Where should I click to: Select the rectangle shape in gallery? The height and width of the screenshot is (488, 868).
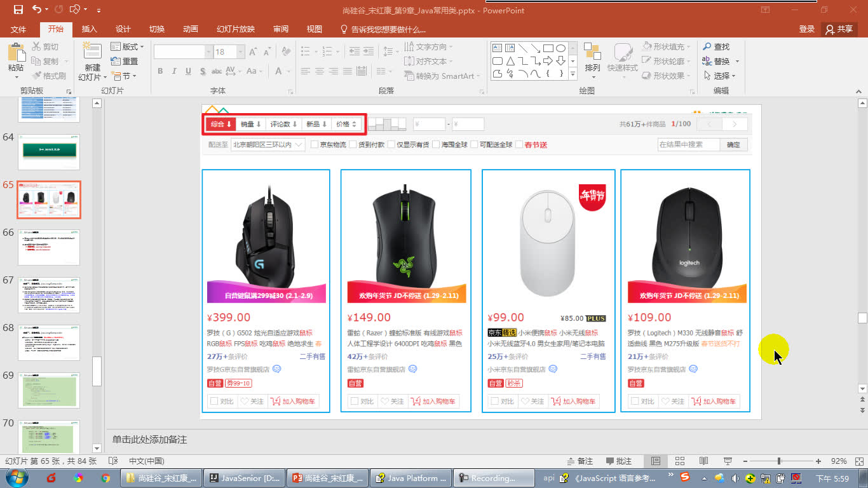(549, 48)
